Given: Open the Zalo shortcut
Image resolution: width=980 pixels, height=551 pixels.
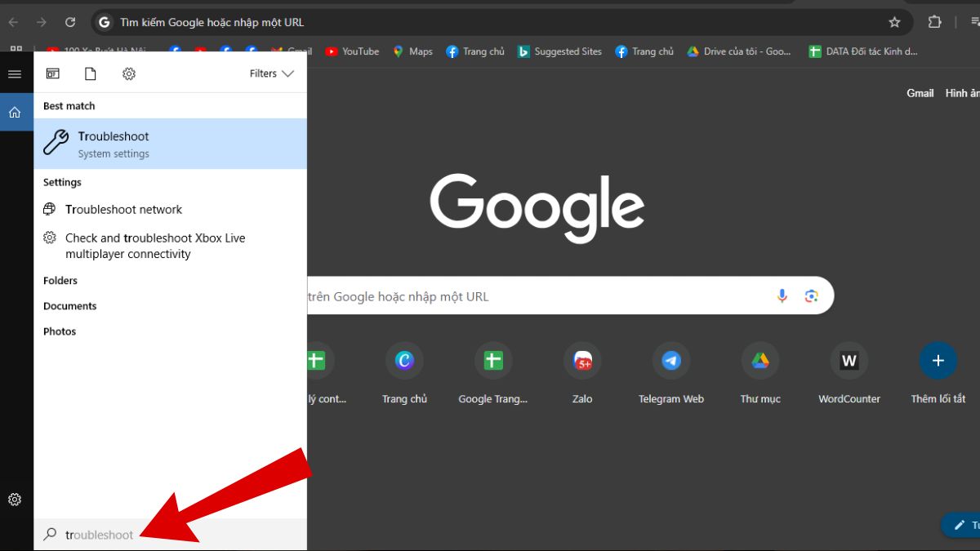Looking at the screenshot, I should click(582, 373).
